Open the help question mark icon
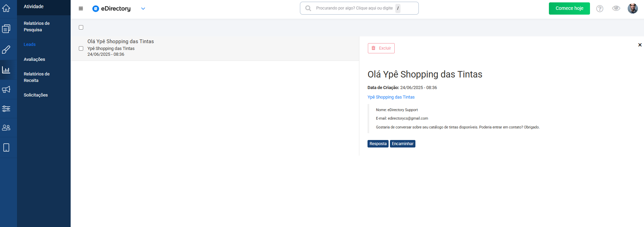 [x=600, y=8]
